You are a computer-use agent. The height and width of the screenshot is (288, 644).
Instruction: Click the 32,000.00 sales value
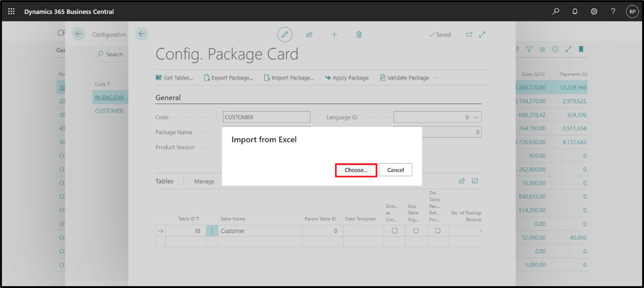(x=534, y=237)
